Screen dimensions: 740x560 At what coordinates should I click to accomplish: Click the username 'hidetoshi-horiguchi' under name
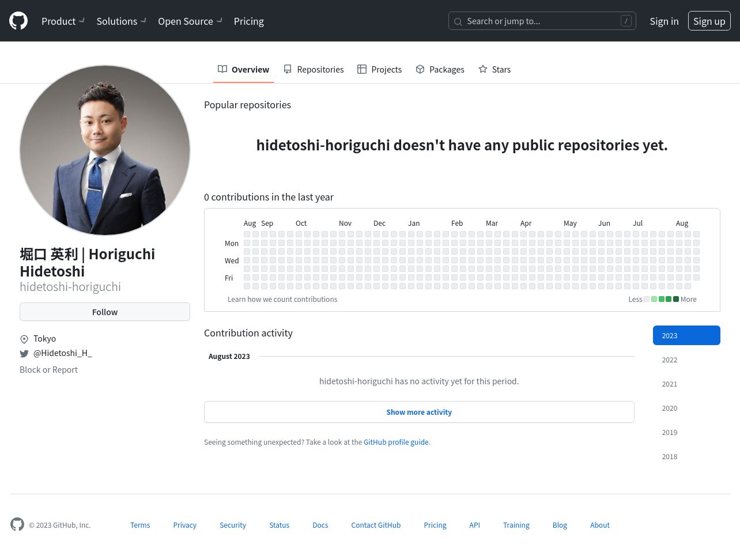pos(70,287)
